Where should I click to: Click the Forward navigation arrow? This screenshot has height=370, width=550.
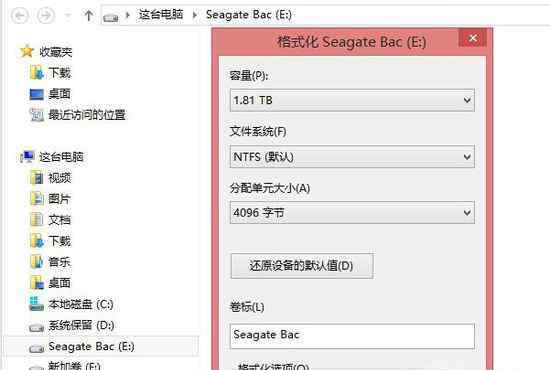[x=46, y=15]
